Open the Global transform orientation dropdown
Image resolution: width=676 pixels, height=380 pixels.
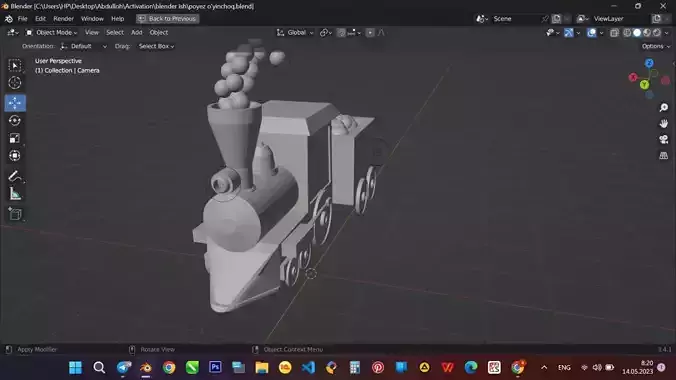click(x=295, y=32)
